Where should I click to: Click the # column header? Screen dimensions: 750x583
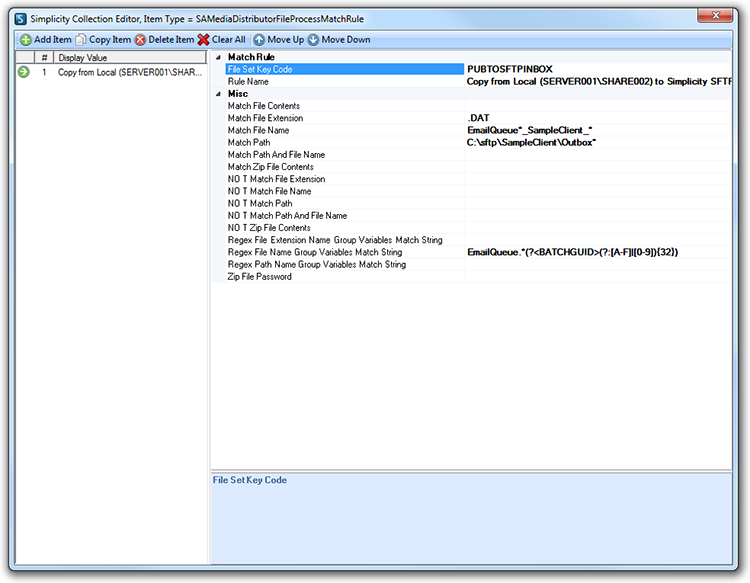[x=44, y=57]
